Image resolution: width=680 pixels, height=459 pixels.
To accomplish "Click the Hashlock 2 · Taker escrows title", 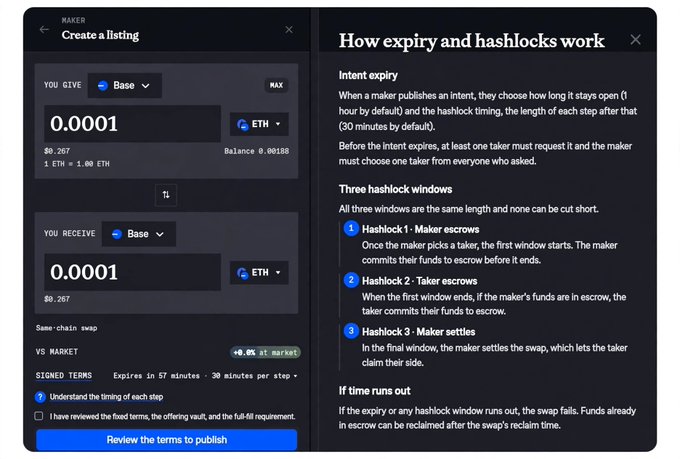I will 419,281.
